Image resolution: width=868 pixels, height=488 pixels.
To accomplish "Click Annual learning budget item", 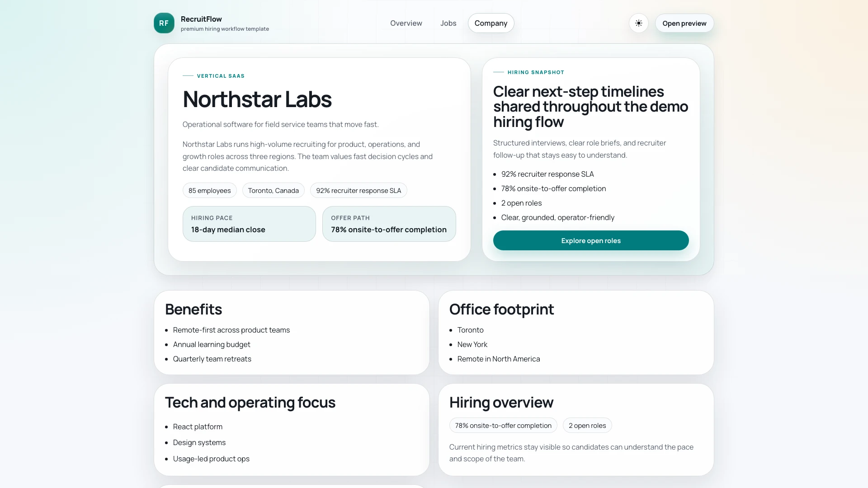I will pyautogui.click(x=211, y=344).
